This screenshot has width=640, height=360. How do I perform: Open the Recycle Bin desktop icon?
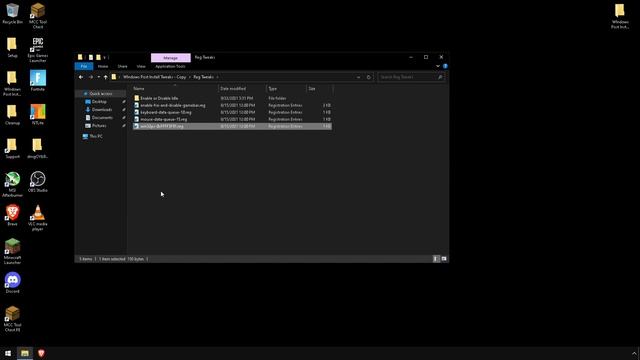pos(12,13)
